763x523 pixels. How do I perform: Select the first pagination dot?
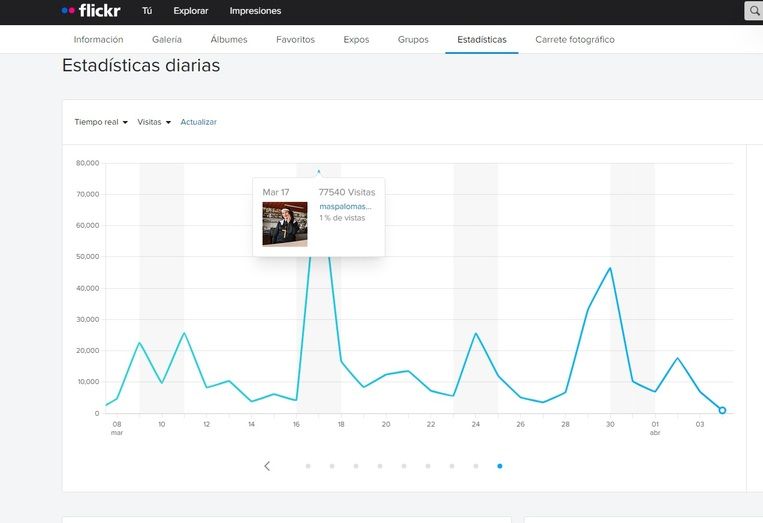click(x=308, y=466)
